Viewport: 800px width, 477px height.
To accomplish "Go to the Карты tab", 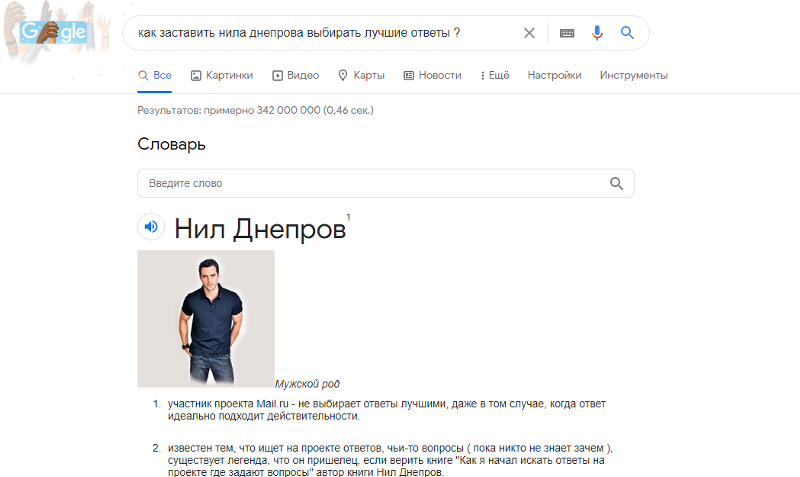I will [x=361, y=76].
